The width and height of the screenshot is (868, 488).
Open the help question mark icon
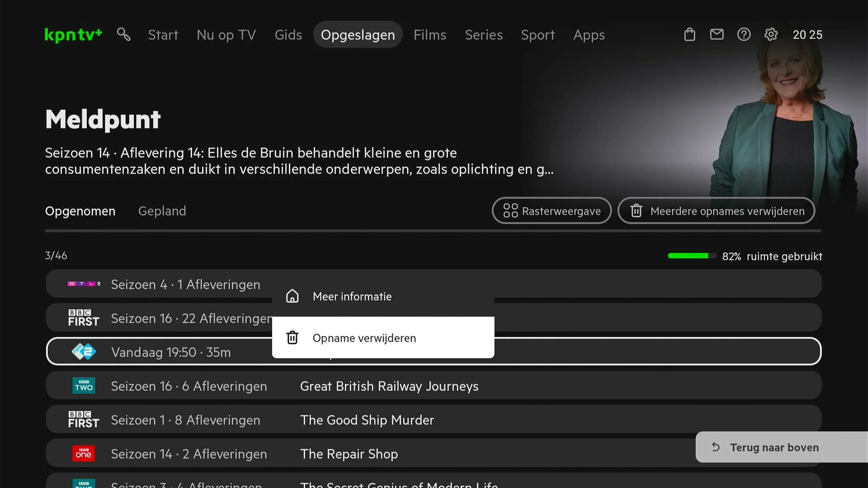744,34
